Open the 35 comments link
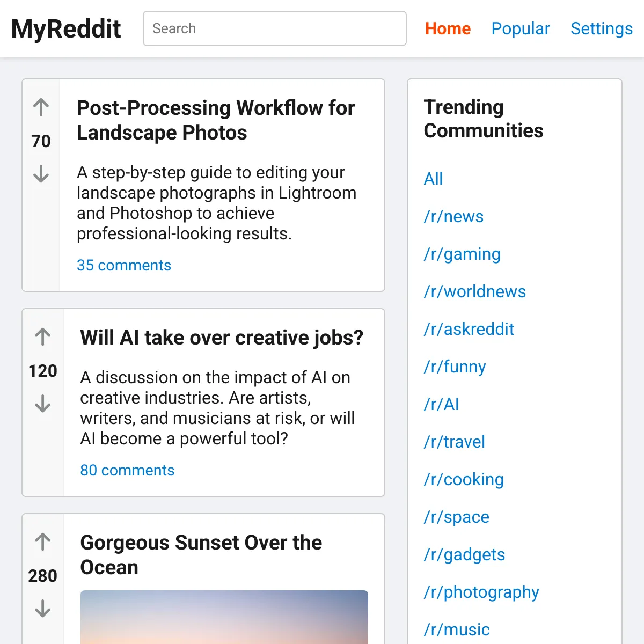This screenshot has height=644, width=644. click(124, 265)
